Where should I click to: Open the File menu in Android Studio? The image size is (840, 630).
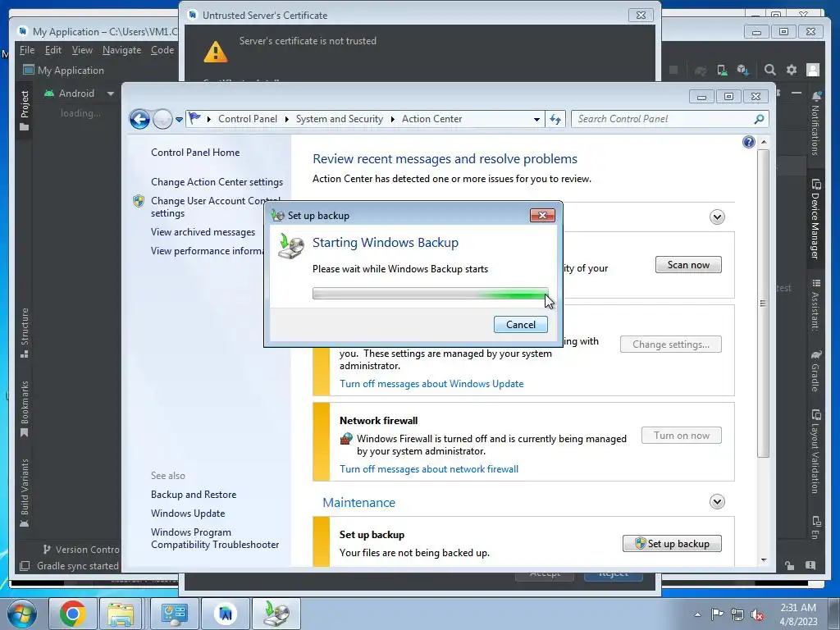point(27,50)
